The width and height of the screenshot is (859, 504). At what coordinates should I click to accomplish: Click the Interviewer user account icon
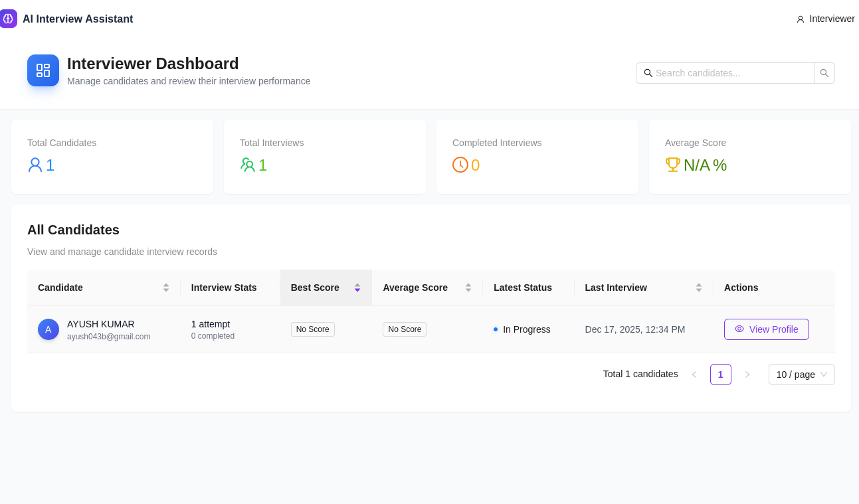click(801, 19)
